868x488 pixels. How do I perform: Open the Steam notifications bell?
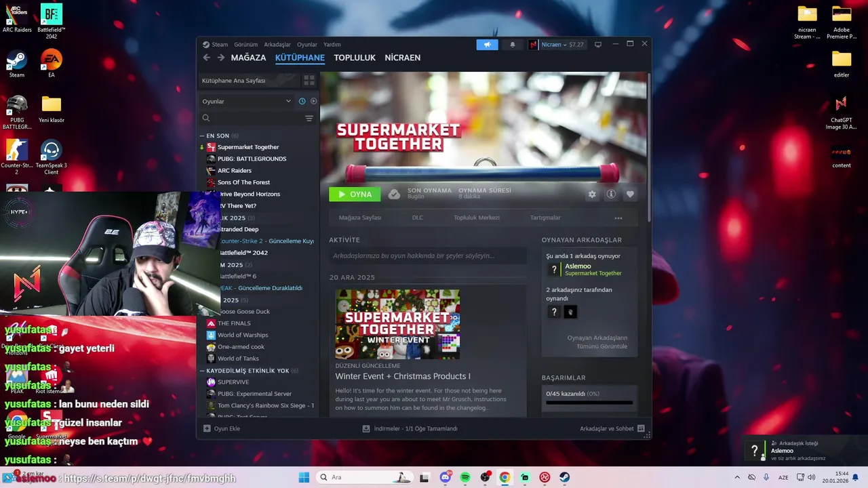(x=513, y=45)
